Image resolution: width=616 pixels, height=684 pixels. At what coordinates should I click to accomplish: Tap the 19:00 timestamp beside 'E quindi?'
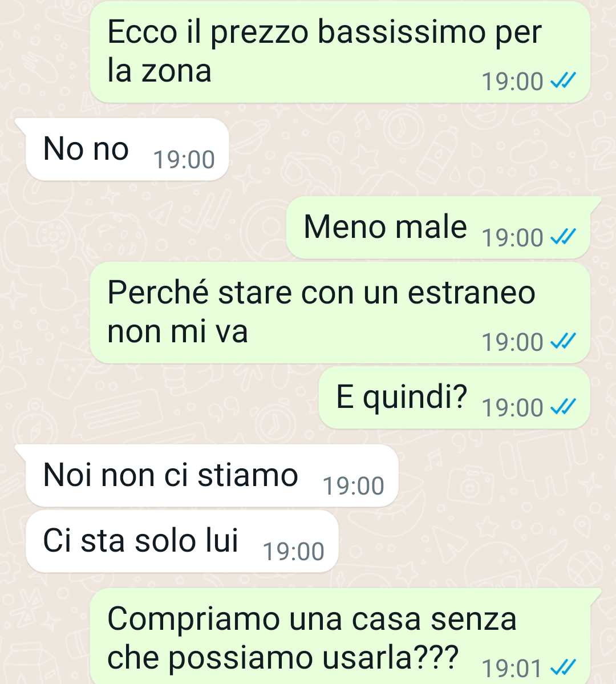[x=513, y=408]
